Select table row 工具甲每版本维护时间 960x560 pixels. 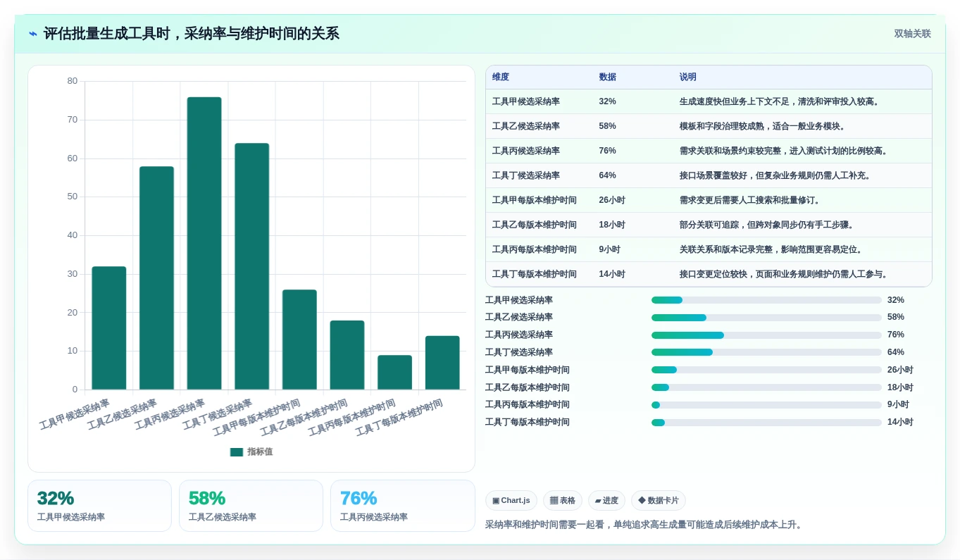pos(709,201)
